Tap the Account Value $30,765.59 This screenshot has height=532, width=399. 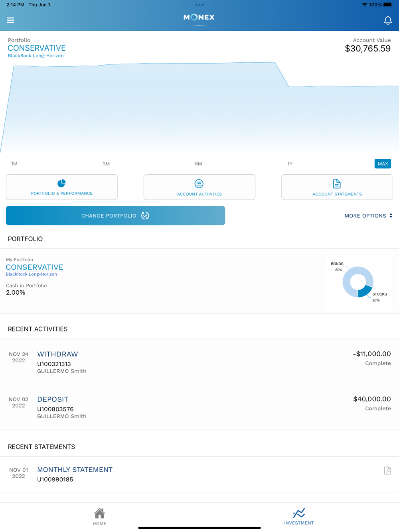[x=367, y=49]
